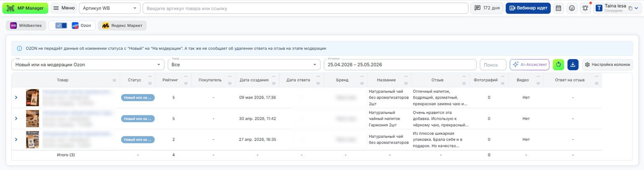The image size is (644, 170).
Task: Open the Товар filter dropdown showing Все
Action: [x=244, y=65]
